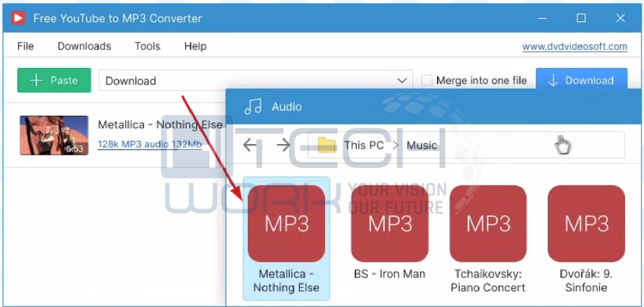Click the yellow folder icon in path bar
644x307 pixels.
tap(327, 145)
